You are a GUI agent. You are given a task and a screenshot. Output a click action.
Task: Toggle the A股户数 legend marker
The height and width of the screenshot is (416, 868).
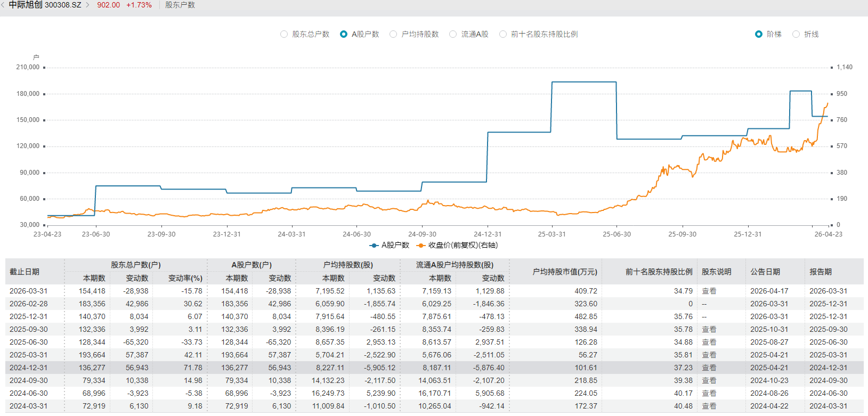click(374, 246)
